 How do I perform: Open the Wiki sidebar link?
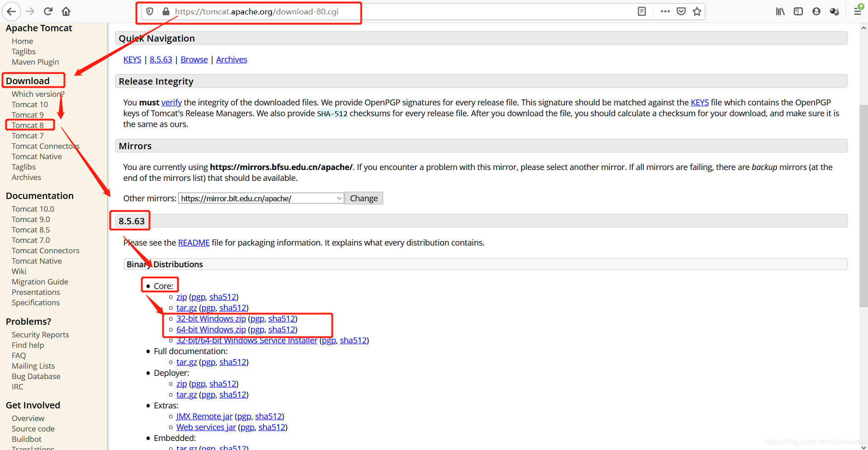(x=19, y=271)
